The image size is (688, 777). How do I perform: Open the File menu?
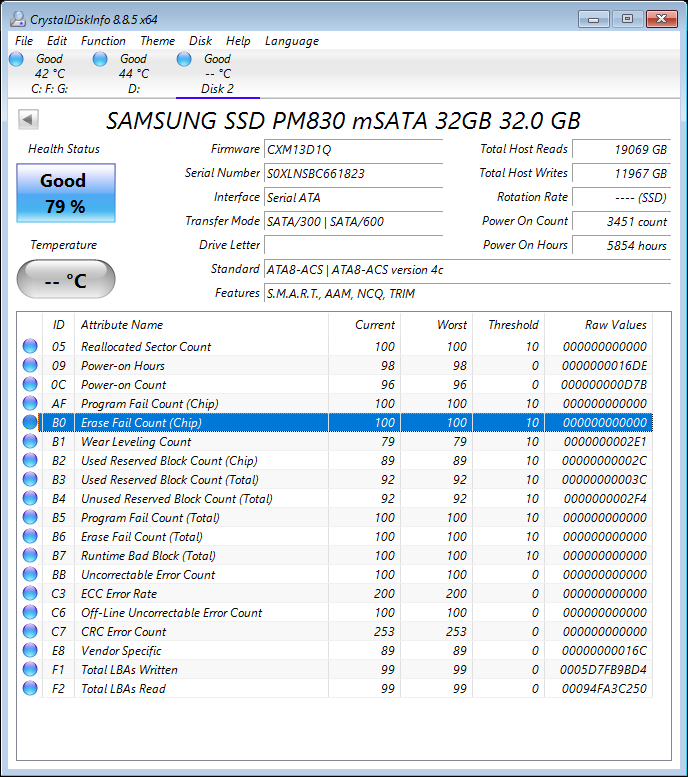[x=24, y=41]
